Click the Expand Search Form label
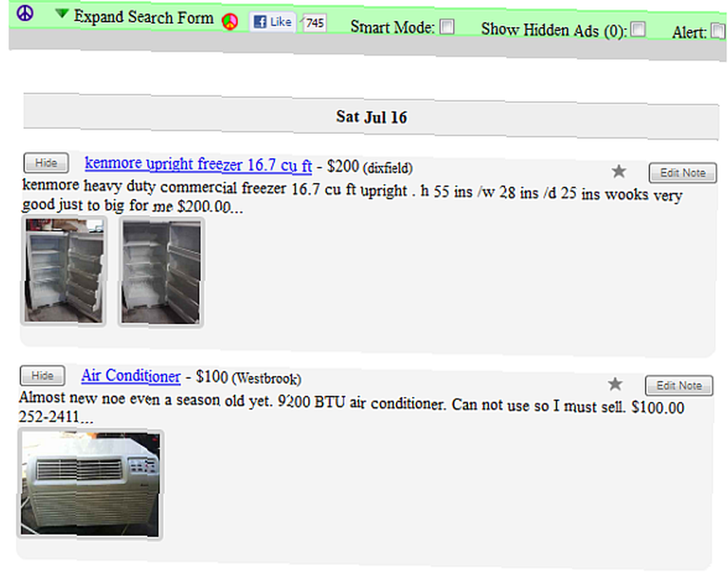This screenshot has height=579, width=728. click(144, 17)
